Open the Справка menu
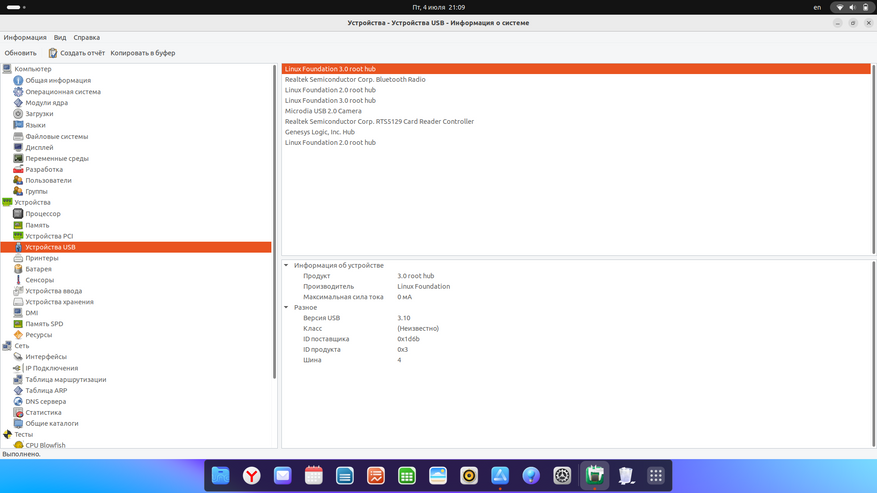The height and width of the screenshot is (493, 877). click(x=87, y=37)
